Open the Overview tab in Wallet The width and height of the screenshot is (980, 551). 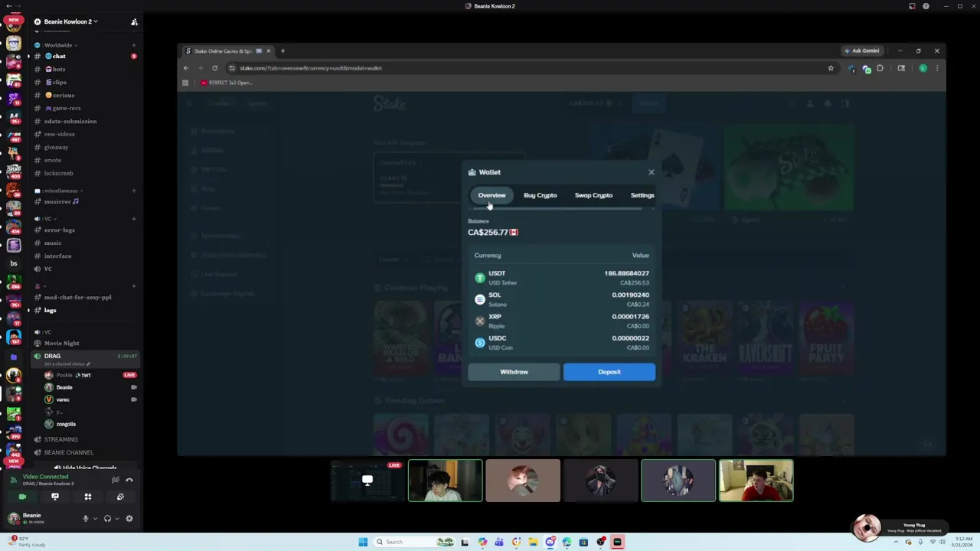click(x=492, y=195)
